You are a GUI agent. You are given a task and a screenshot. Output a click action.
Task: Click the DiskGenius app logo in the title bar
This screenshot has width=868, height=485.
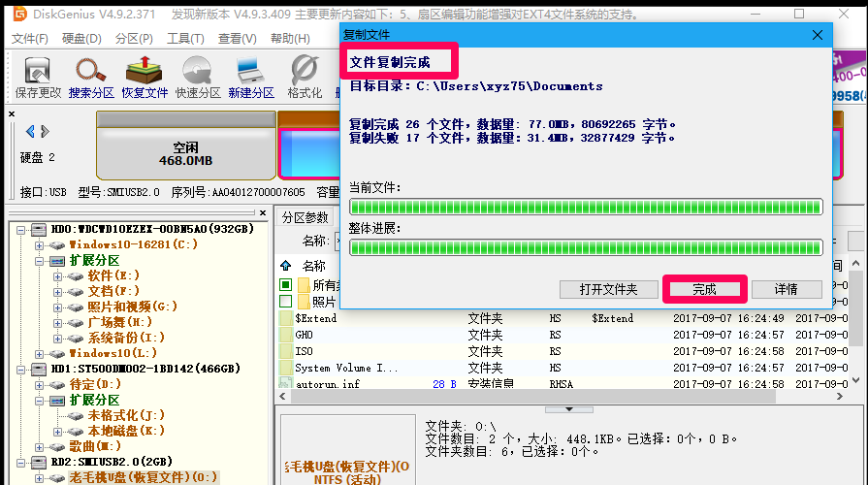pyautogui.click(x=19, y=14)
